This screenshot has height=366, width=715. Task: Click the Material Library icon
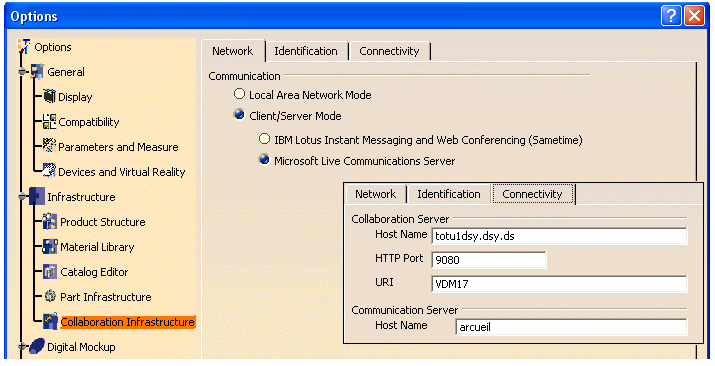point(50,247)
